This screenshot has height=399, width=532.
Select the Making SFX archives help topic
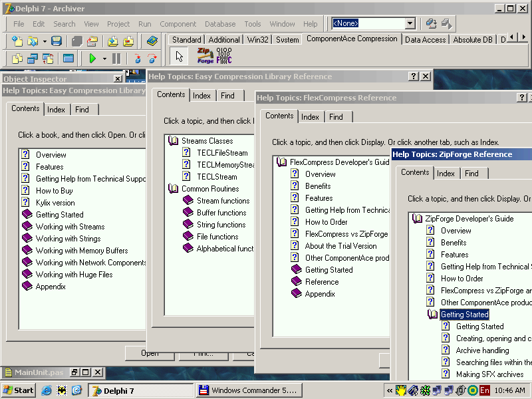[491, 374]
